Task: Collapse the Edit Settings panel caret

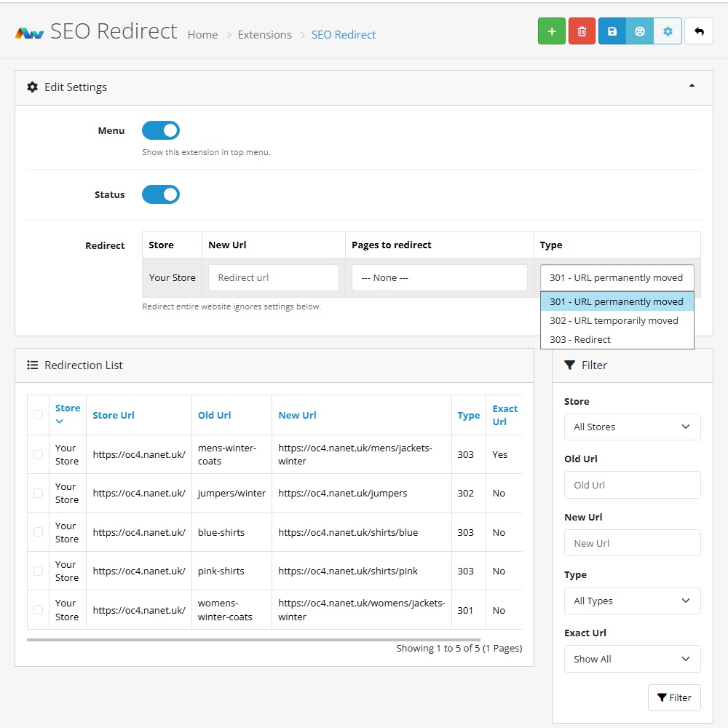Action: click(692, 86)
